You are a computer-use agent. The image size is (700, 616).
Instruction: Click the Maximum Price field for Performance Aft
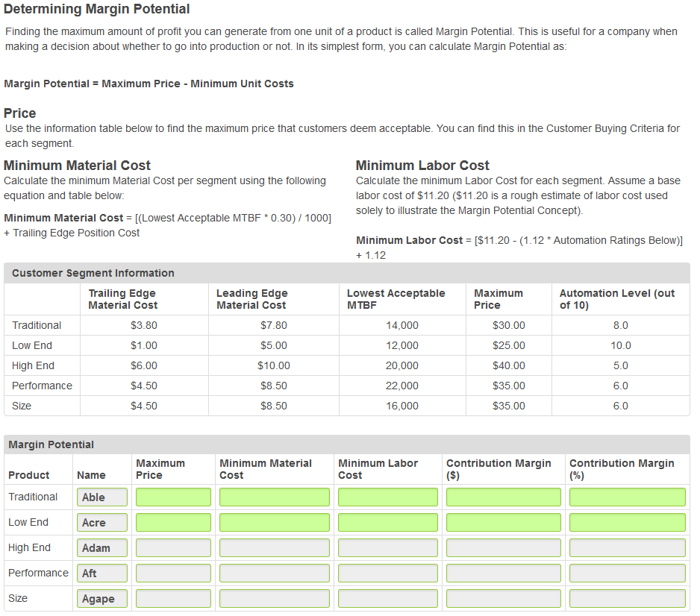coord(173,573)
